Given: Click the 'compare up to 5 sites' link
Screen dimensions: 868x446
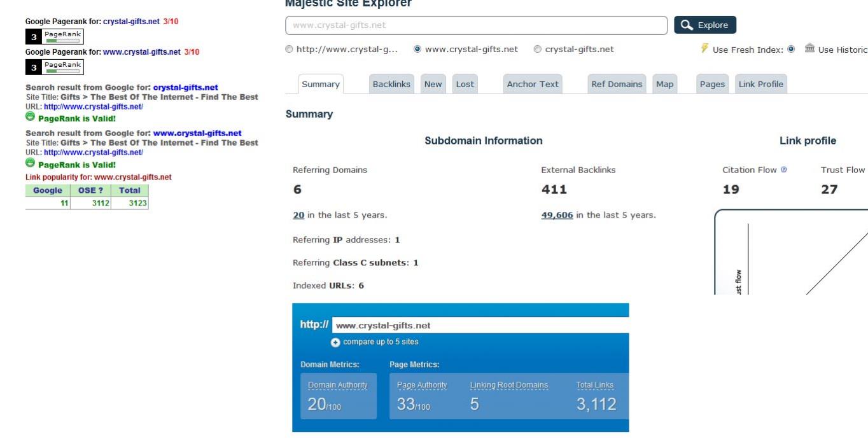Looking at the screenshot, I should [381, 342].
